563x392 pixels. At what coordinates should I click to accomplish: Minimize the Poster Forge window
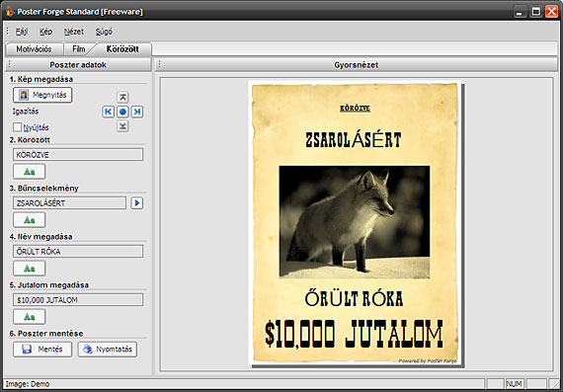point(520,12)
